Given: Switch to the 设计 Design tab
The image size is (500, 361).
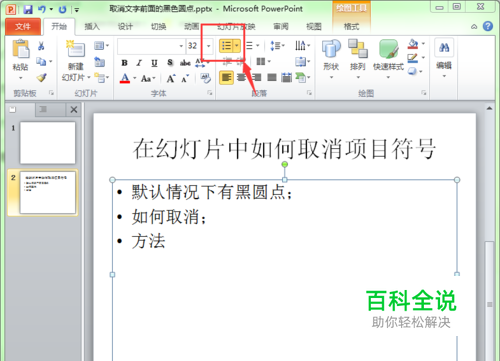Looking at the screenshot, I should 125,26.
